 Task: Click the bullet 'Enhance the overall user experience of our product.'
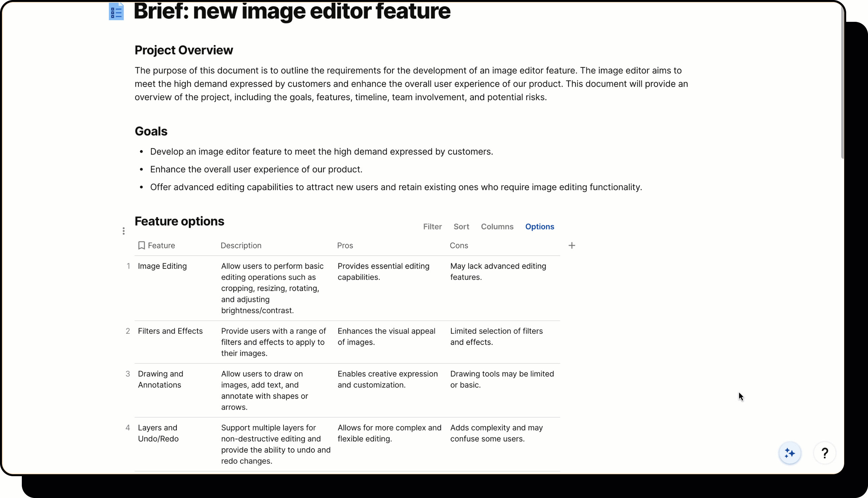click(x=256, y=169)
